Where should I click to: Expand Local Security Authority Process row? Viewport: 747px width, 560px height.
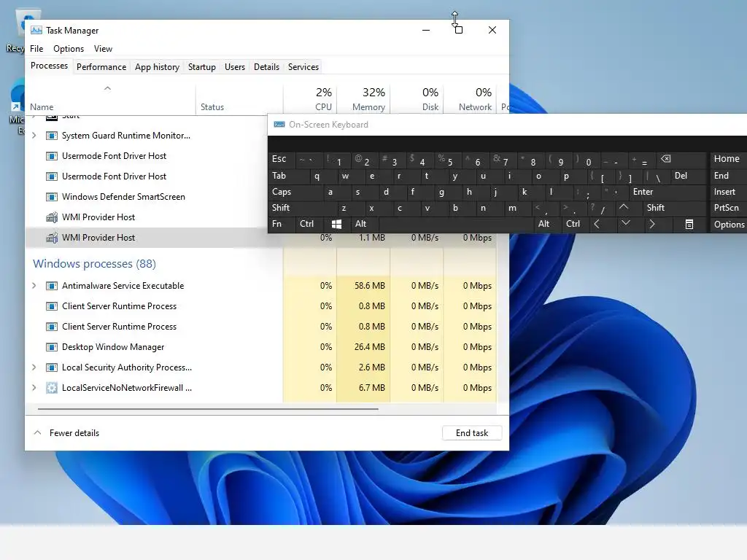point(34,367)
